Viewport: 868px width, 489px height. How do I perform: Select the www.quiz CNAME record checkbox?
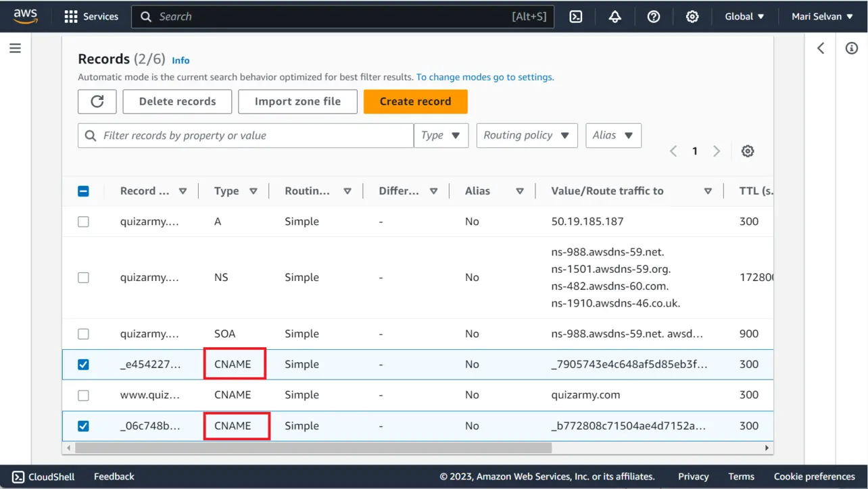point(83,395)
